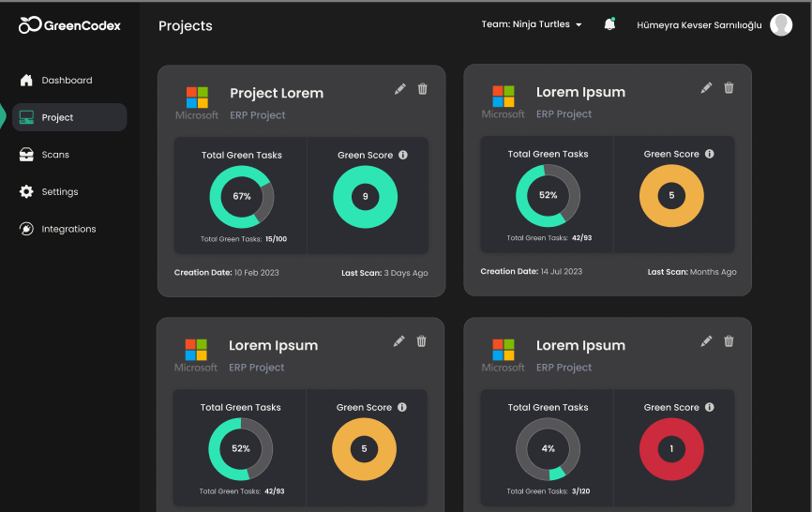Open Integrations from the sidebar
This screenshot has height=512, width=812.
[68, 229]
